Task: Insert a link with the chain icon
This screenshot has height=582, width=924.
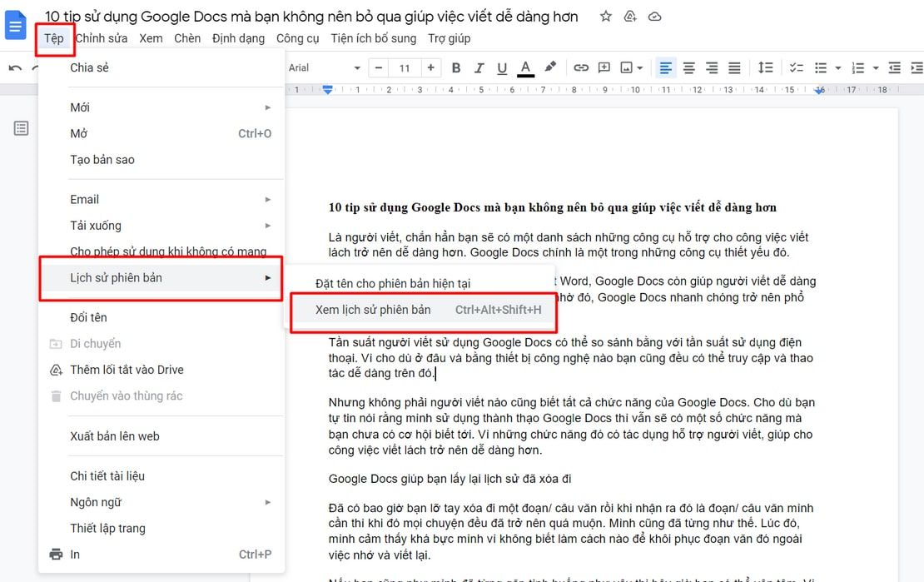Action: click(581, 67)
